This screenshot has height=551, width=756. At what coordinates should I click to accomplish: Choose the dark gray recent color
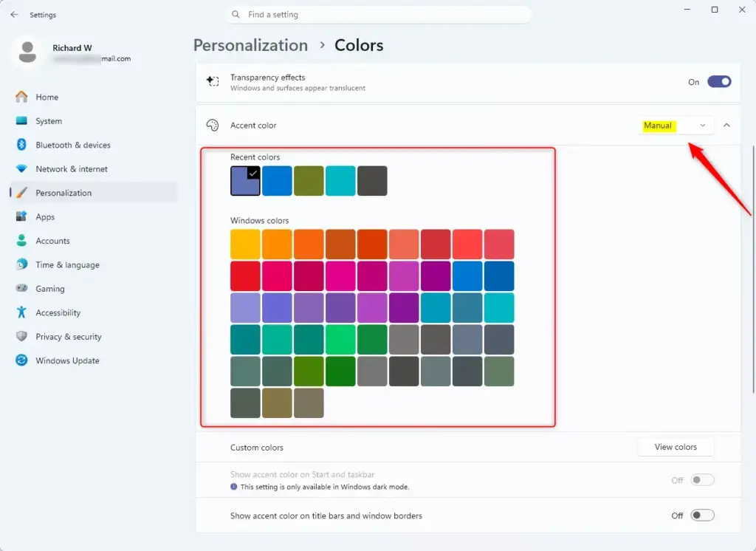coord(372,180)
